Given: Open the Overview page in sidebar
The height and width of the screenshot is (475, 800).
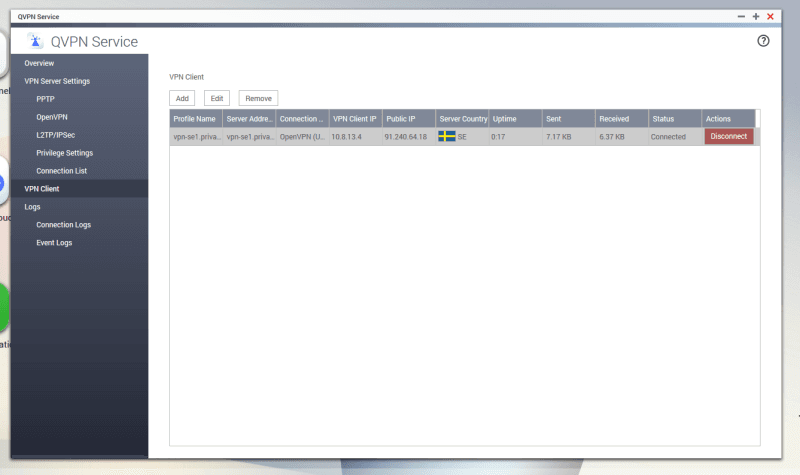Looking at the screenshot, I should coord(39,63).
